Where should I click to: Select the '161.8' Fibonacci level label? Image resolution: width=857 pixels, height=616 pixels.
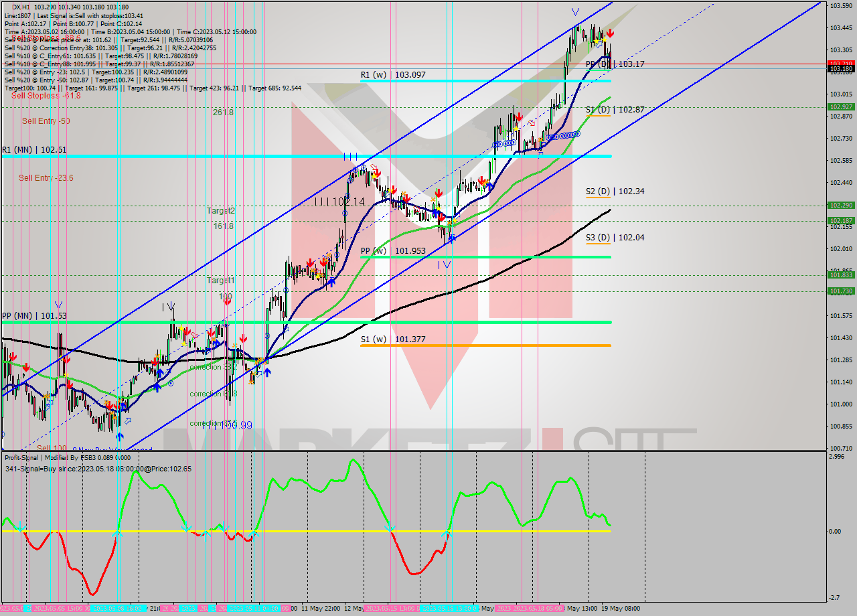pyautogui.click(x=223, y=226)
